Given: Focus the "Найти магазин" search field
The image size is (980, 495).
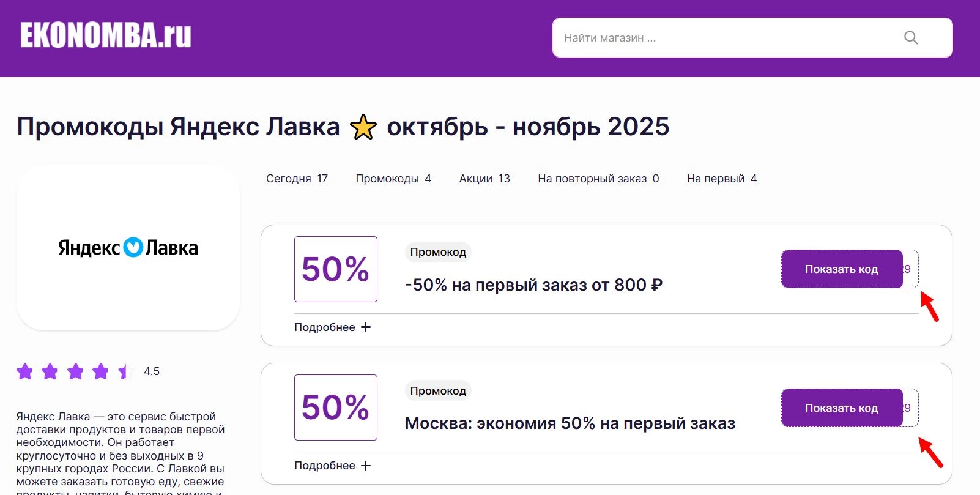Looking at the screenshot, I should click(752, 38).
